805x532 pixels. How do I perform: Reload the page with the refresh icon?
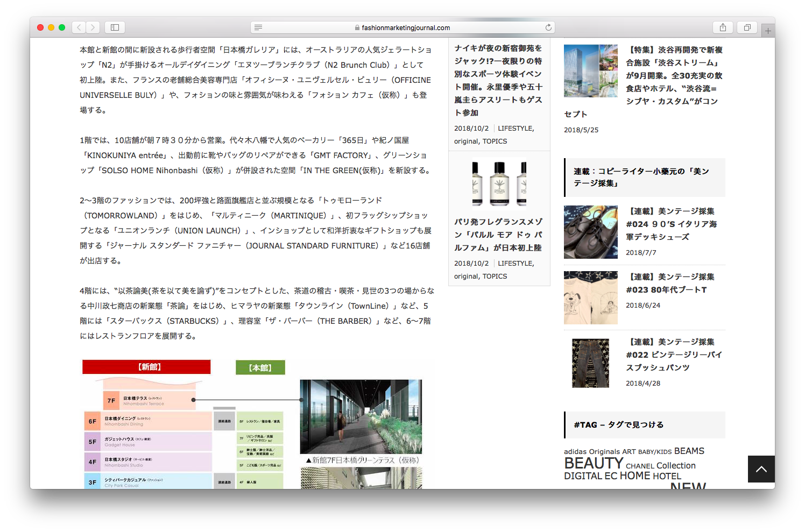point(548,27)
